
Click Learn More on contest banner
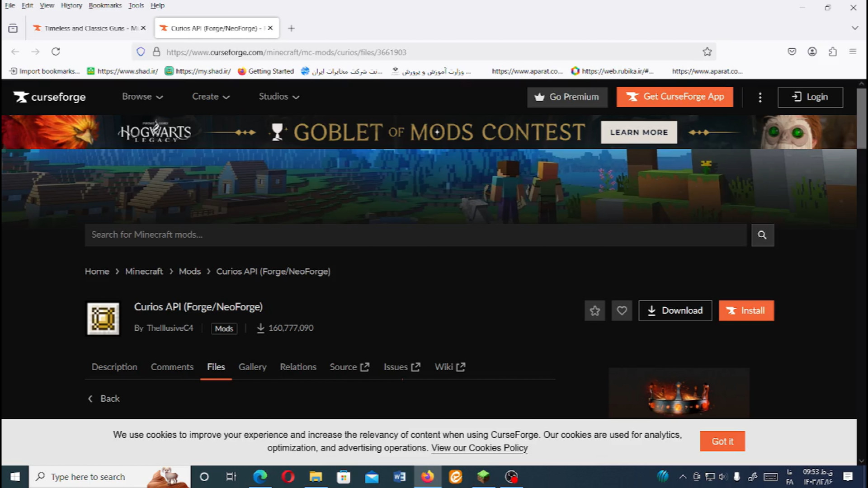click(639, 132)
